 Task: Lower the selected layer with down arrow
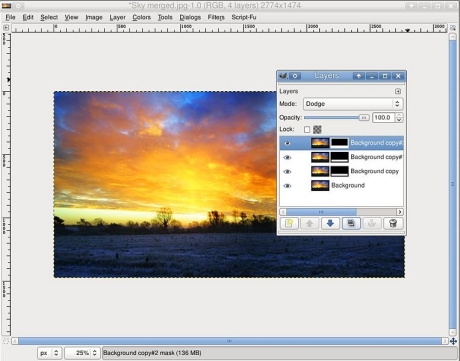point(330,223)
